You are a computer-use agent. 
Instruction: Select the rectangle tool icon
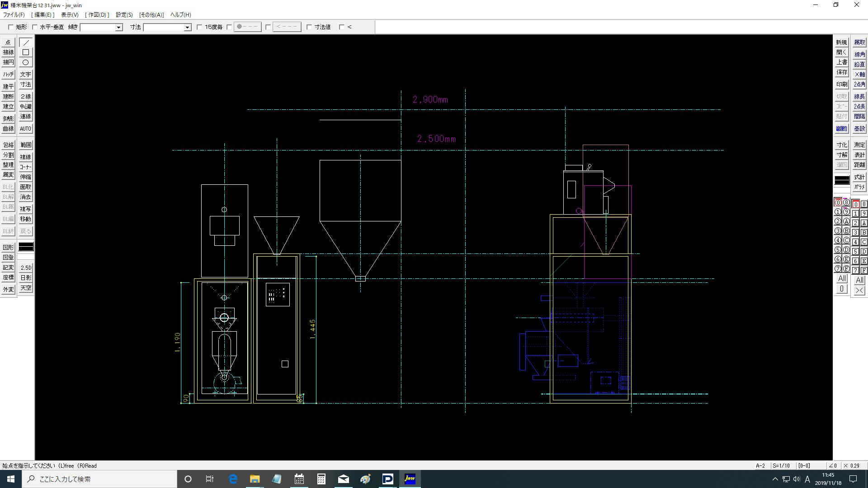(26, 52)
